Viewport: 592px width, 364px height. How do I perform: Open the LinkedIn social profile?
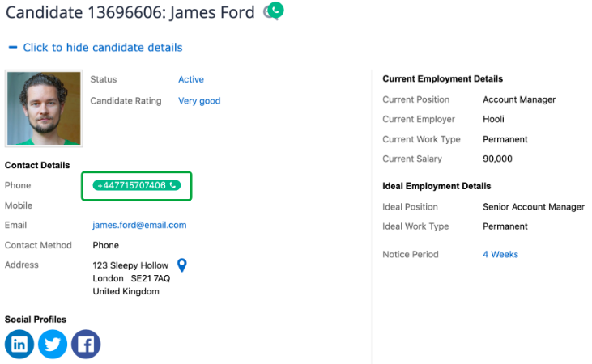coord(19,344)
